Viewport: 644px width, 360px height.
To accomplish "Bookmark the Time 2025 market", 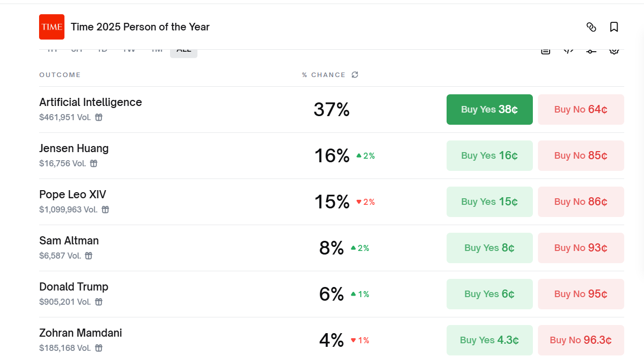I will coord(614,27).
